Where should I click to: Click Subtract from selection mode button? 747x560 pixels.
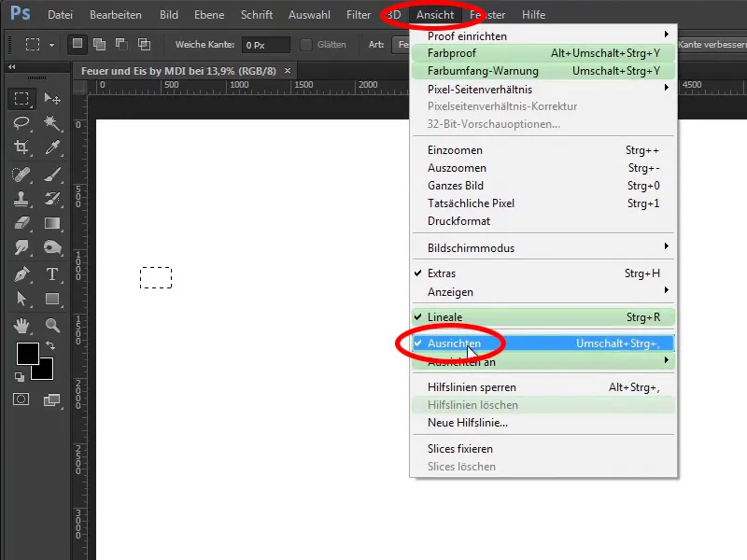pos(122,44)
